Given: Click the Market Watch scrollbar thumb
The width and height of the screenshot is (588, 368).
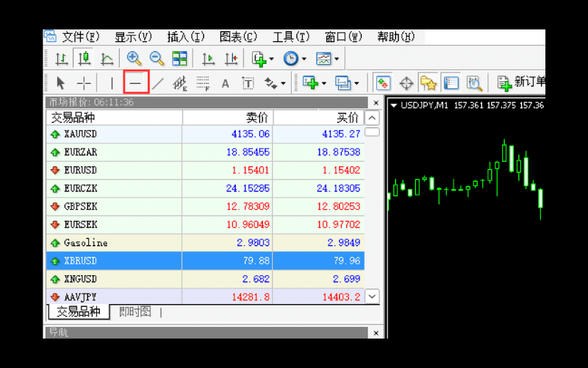Looking at the screenshot, I should [372, 132].
